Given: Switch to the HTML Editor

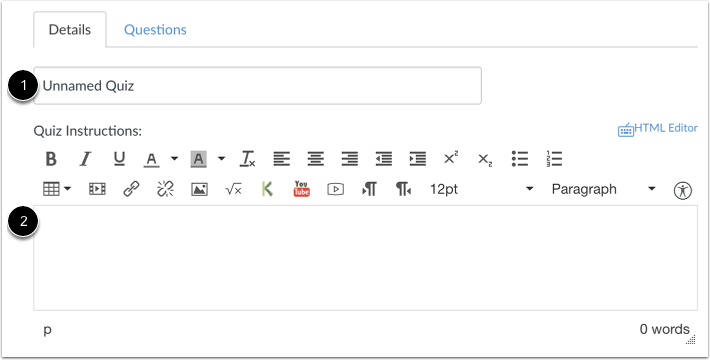Looking at the screenshot, I should 657,129.
